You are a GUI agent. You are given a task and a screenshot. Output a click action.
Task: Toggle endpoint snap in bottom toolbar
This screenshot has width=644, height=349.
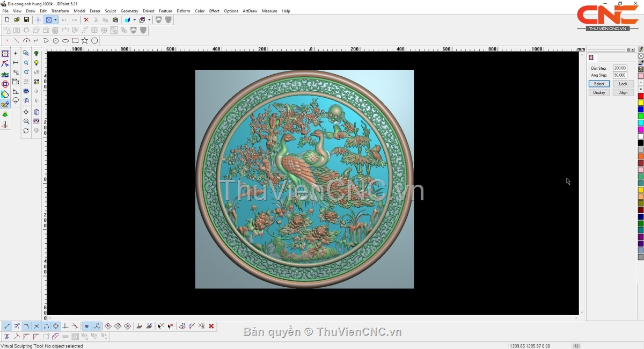[x=7, y=326]
